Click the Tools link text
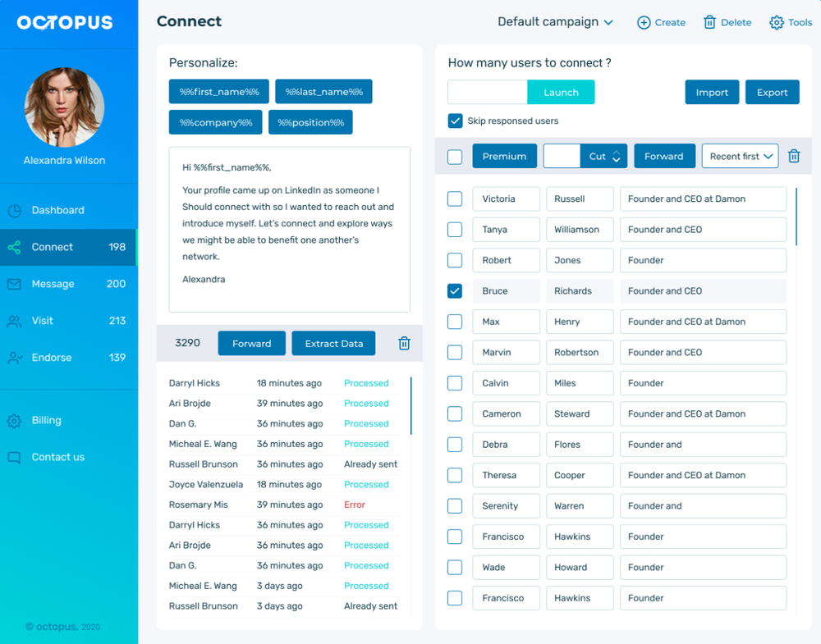The width and height of the screenshot is (821, 644). [x=800, y=22]
